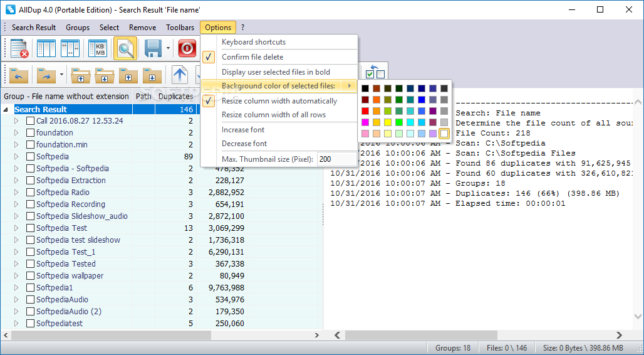The height and width of the screenshot is (355, 644).
Task: Open the Groups menu
Action: tap(78, 28)
